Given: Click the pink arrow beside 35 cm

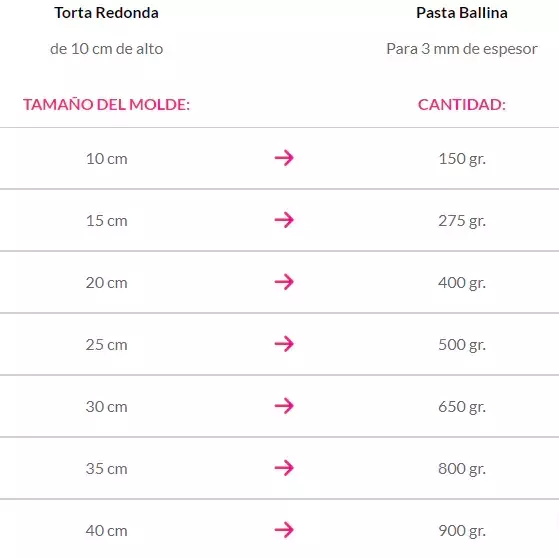Looking at the screenshot, I should pos(284,468).
